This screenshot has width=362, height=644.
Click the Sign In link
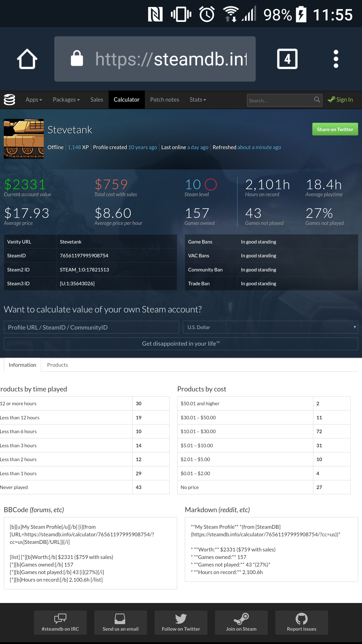coord(340,100)
